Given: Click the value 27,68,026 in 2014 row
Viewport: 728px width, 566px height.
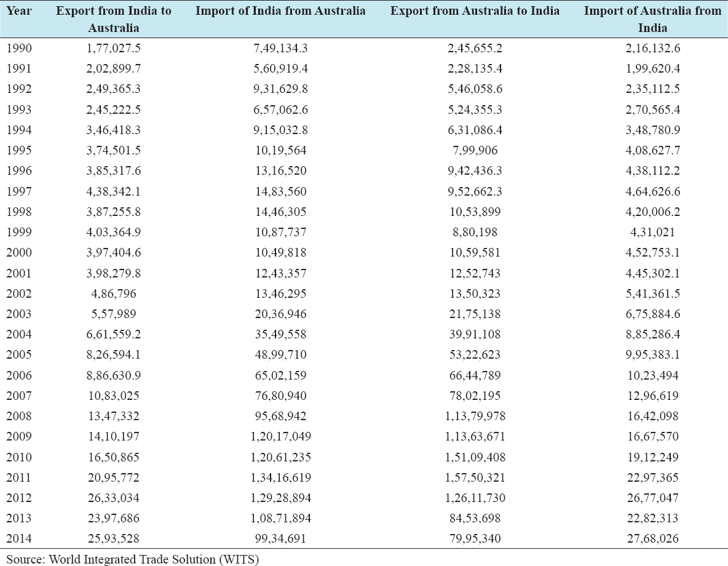Looking at the screenshot, I should pos(652,538).
